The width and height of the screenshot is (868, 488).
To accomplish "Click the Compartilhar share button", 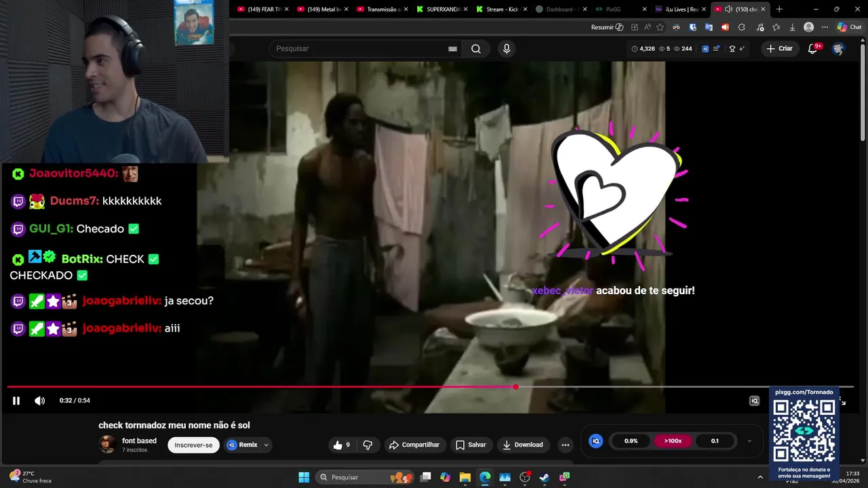I will 414,445.
